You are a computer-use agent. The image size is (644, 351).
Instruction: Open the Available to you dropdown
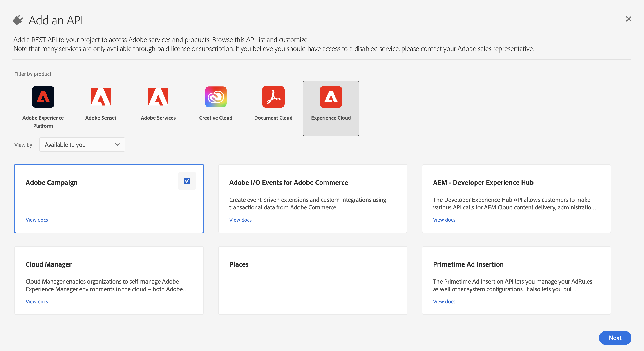[x=82, y=145]
